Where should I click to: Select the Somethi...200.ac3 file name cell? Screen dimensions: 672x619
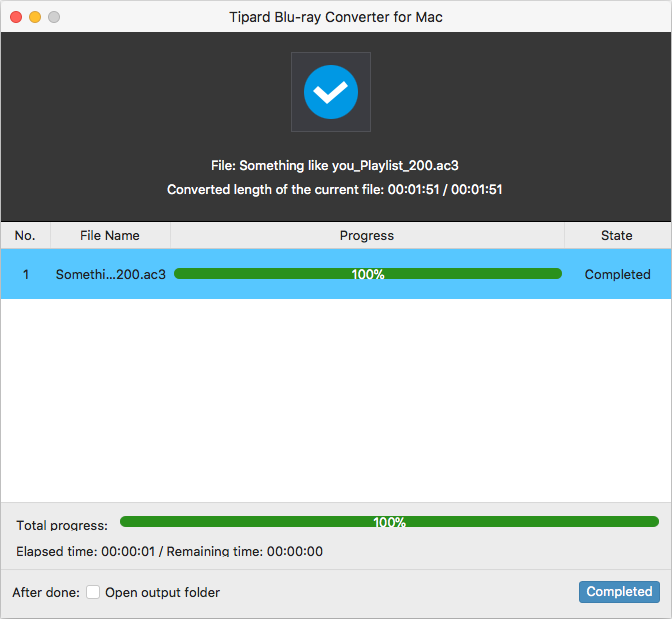(x=110, y=274)
